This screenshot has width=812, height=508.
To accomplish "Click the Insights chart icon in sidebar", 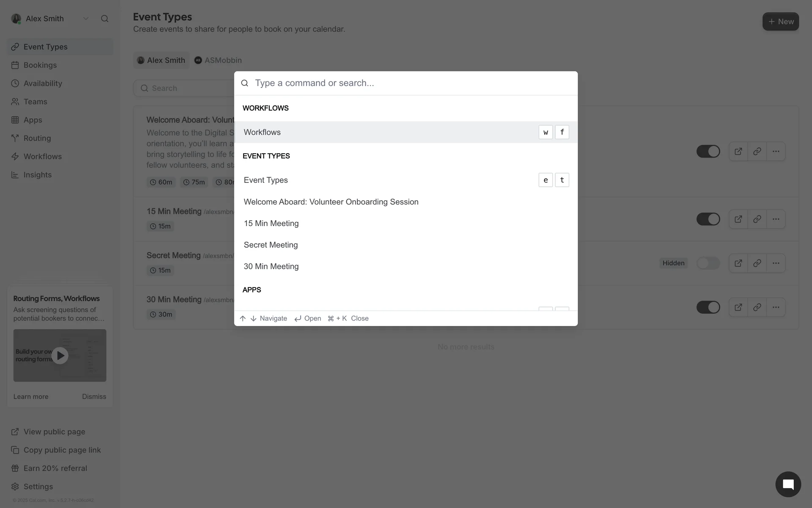I will coord(15,175).
